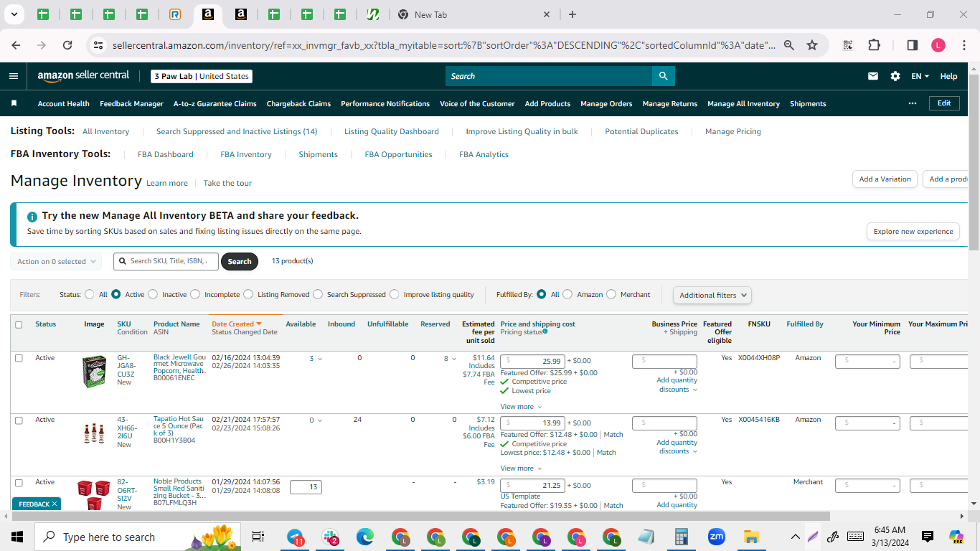
Task: Click the Explore new experience button
Action: pos(913,231)
